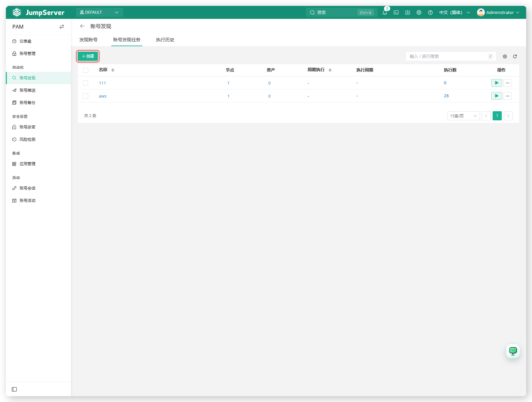Open more actions for 111 row

click(x=508, y=83)
